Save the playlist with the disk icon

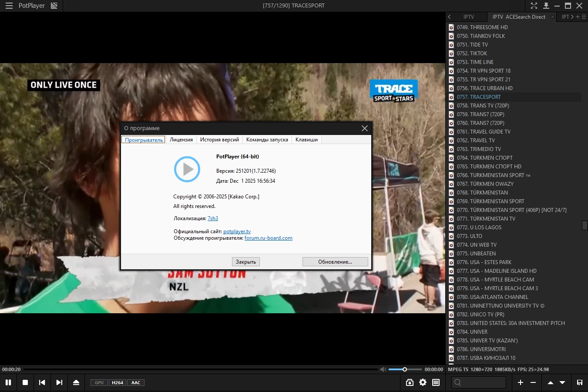click(580, 382)
